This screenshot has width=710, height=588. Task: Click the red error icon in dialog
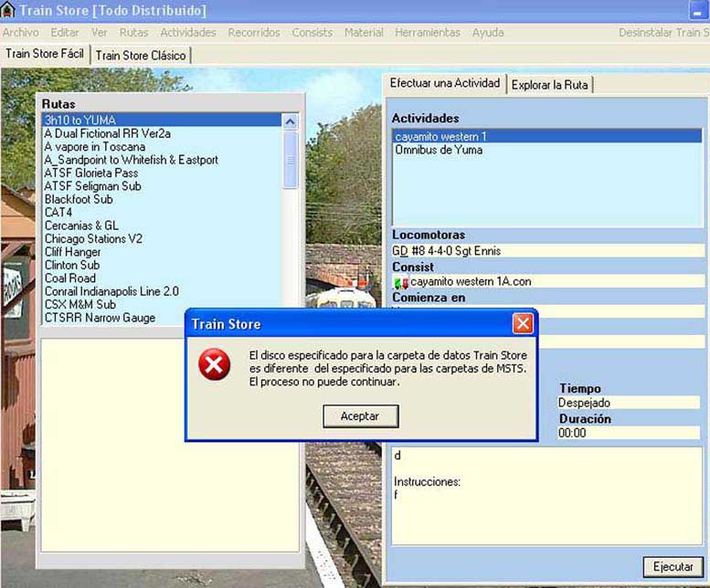pos(216,366)
